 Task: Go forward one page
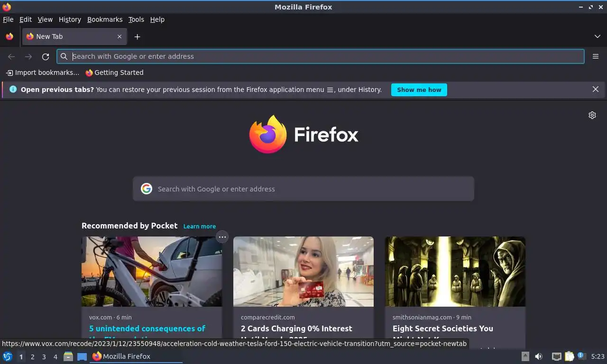pos(28,56)
